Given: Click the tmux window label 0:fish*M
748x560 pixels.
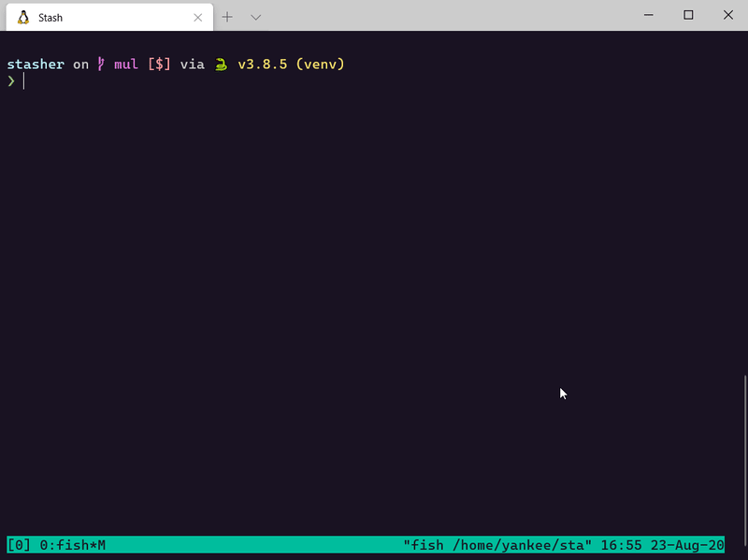Looking at the screenshot, I should [73, 545].
